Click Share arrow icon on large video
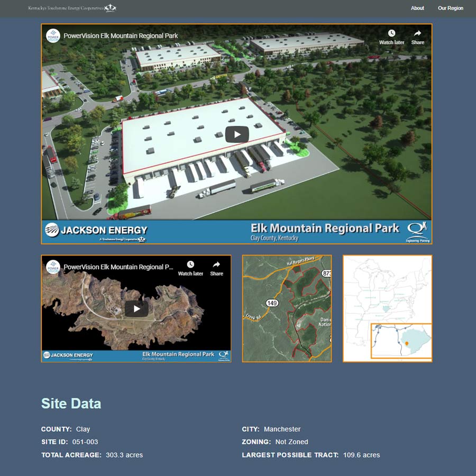Screen dimensions: 476x476 [x=417, y=33]
